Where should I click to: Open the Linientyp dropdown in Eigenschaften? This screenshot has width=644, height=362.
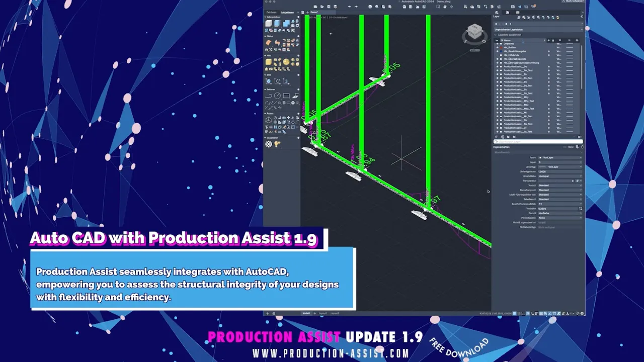pos(560,167)
